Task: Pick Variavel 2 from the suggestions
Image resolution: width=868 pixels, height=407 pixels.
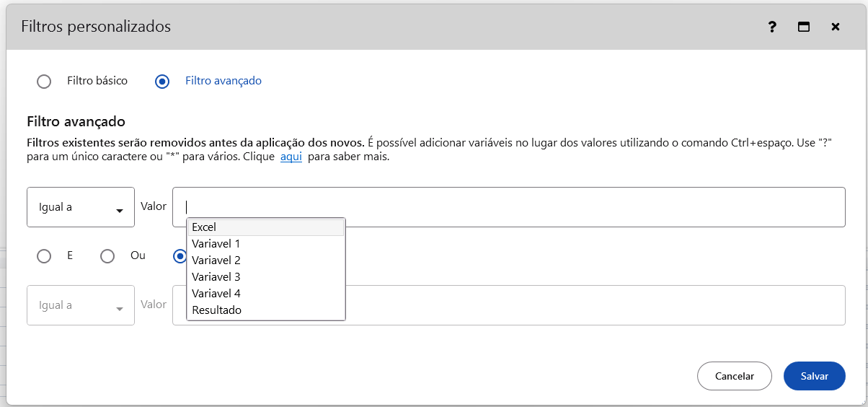Action: pos(265,261)
